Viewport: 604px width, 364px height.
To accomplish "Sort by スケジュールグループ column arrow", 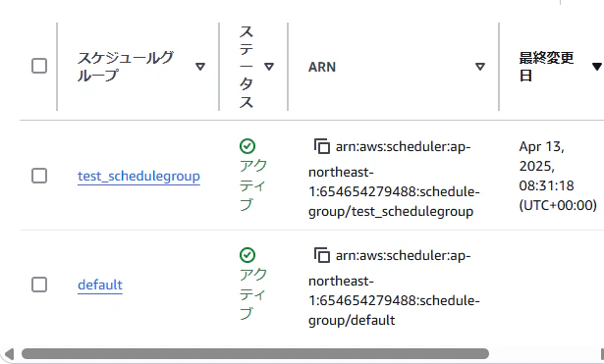I will pyautogui.click(x=200, y=67).
